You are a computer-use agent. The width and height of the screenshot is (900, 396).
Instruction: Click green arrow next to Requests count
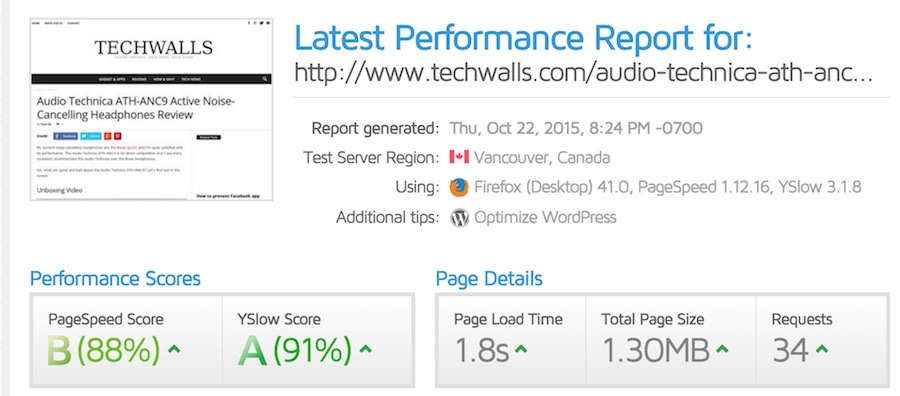click(x=822, y=348)
